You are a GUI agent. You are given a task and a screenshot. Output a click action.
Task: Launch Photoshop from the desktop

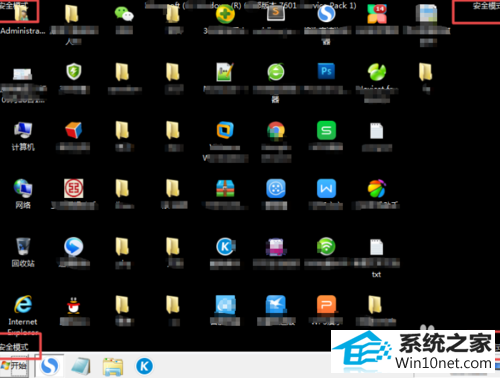click(x=326, y=71)
